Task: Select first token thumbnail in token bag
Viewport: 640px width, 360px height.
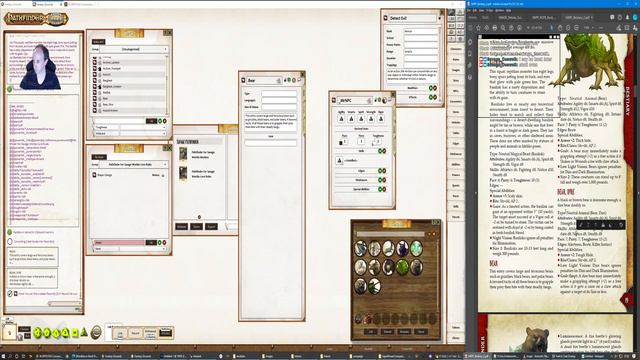Action: coord(360,249)
